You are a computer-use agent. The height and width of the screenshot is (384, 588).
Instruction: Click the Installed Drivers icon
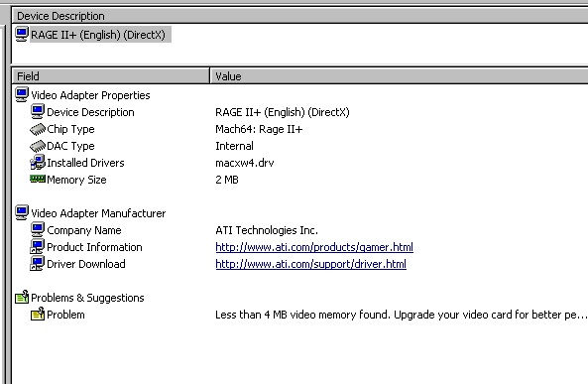click(38, 162)
